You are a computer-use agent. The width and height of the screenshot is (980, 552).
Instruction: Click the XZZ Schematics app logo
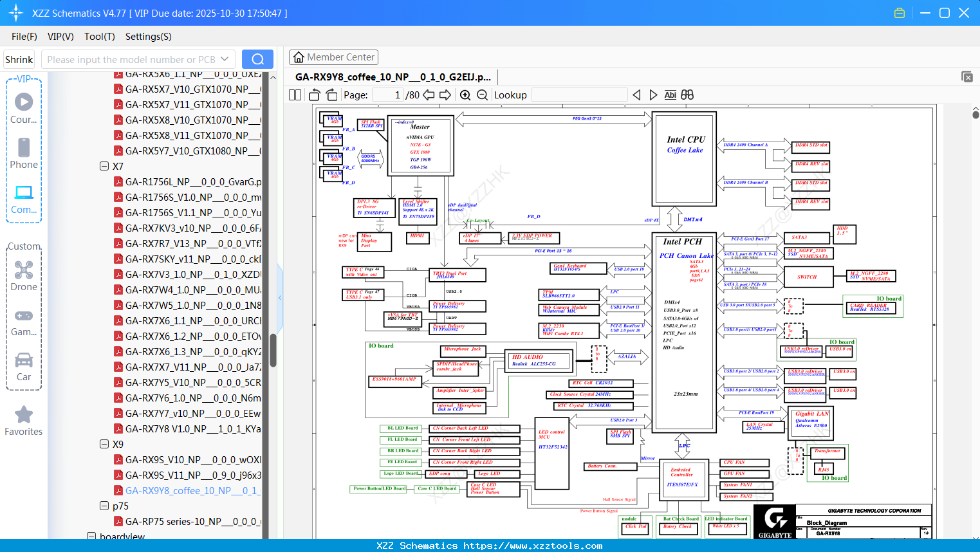click(16, 13)
